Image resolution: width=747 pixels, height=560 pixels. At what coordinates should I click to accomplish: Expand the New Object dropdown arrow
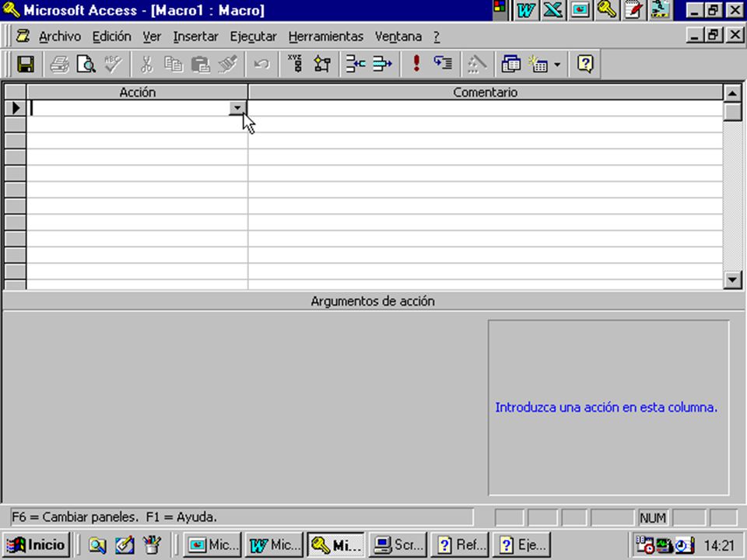pos(557,64)
